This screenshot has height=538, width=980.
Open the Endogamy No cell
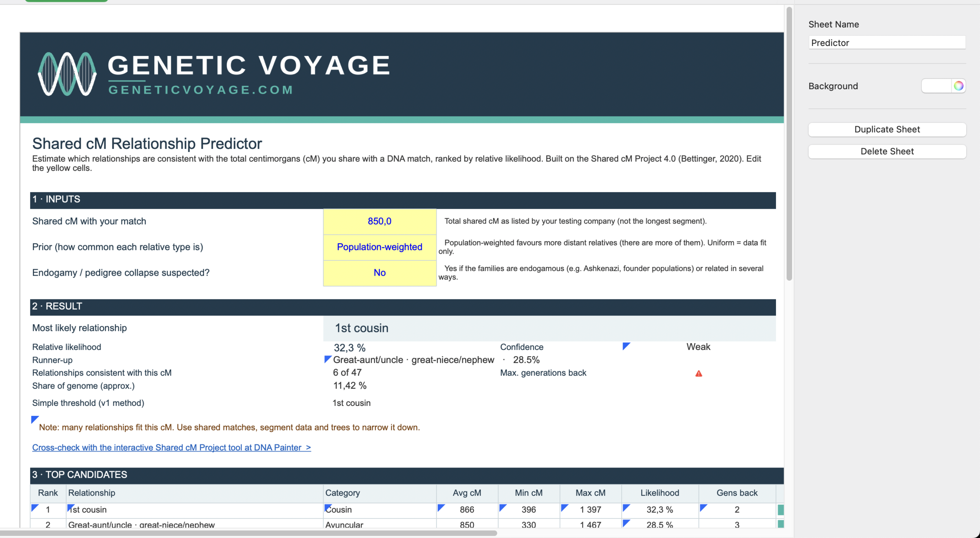tap(379, 273)
